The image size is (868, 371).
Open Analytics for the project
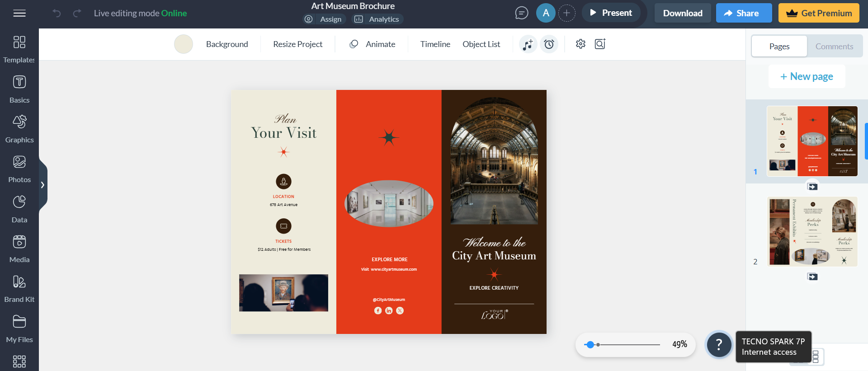(377, 19)
